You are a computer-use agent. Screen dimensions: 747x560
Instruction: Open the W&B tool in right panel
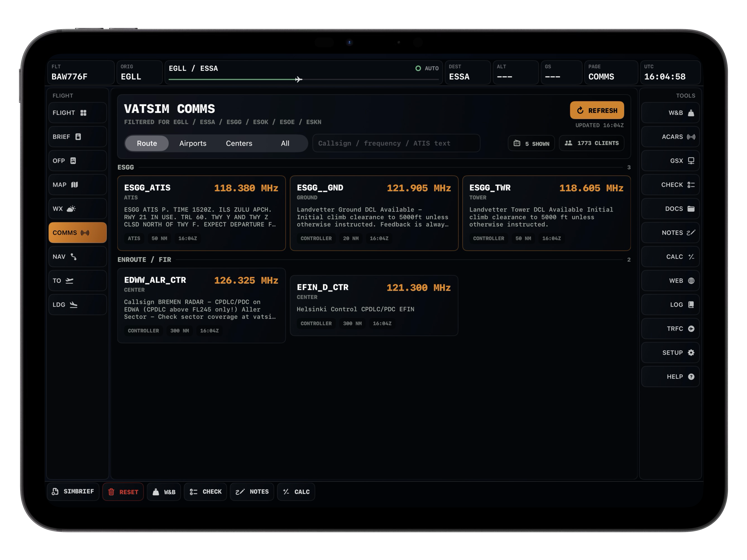(x=670, y=113)
